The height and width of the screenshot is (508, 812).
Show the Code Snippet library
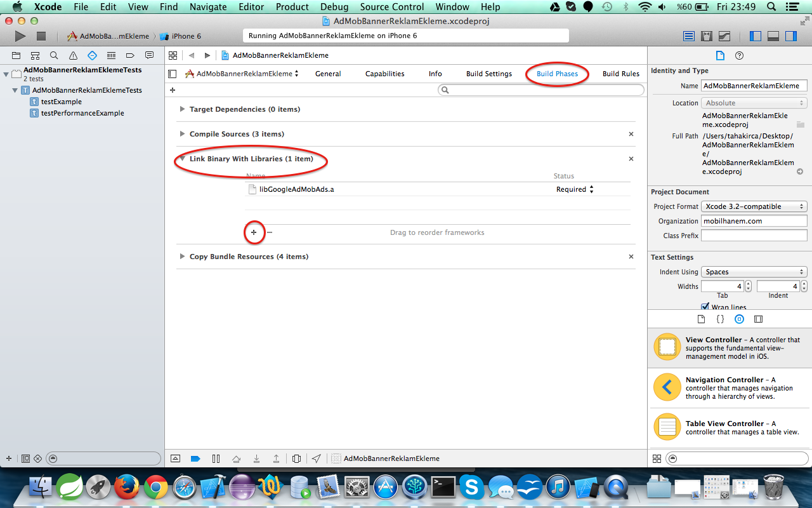[x=720, y=319]
